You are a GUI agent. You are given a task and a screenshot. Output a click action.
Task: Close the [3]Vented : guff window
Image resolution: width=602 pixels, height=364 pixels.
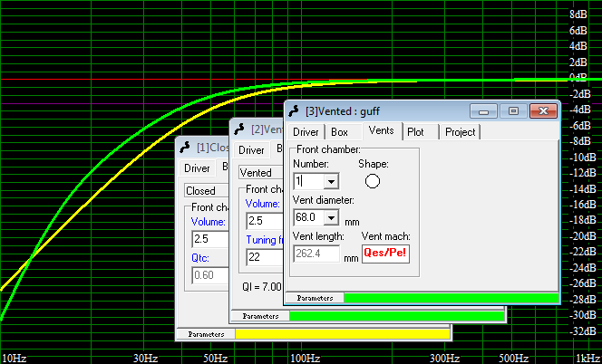coord(543,111)
